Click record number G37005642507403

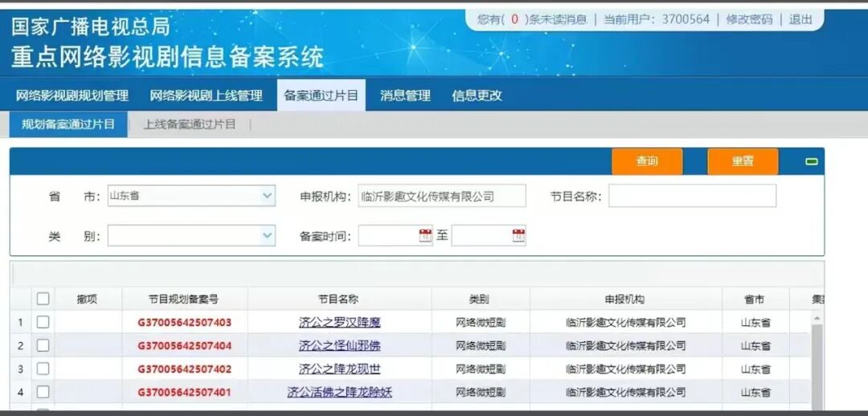[x=185, y=323]
